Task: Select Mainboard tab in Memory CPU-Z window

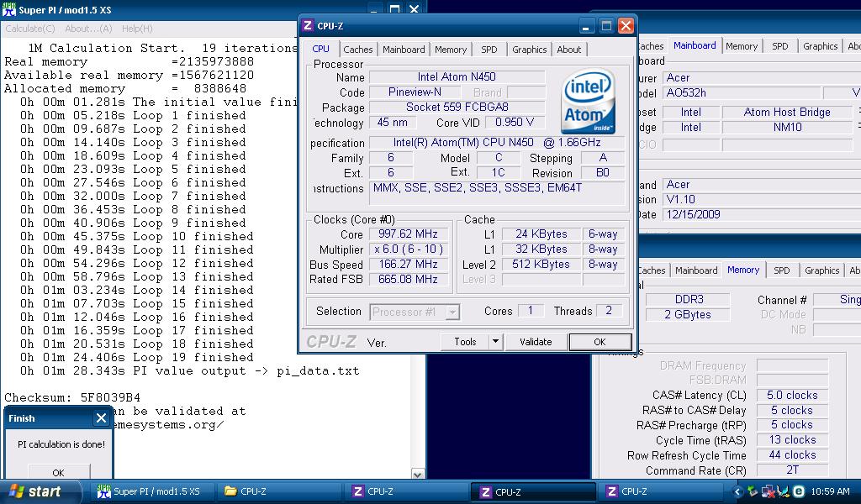Action: (x=696, y=270)
